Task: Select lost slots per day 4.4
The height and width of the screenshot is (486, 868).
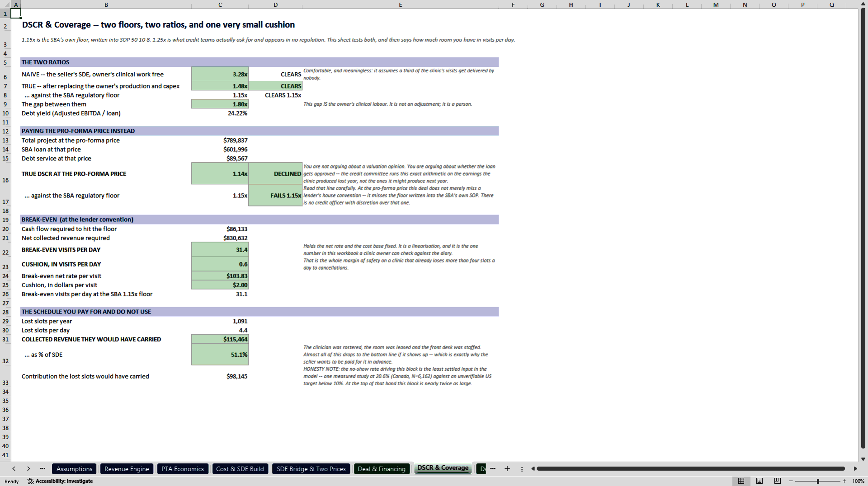Action: (x=220, y=330)
